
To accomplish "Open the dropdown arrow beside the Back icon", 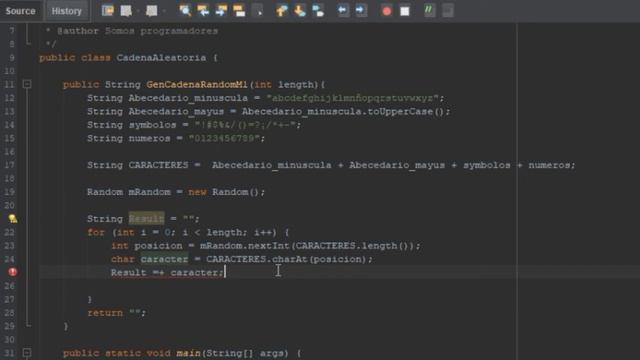I will (138, 11).
